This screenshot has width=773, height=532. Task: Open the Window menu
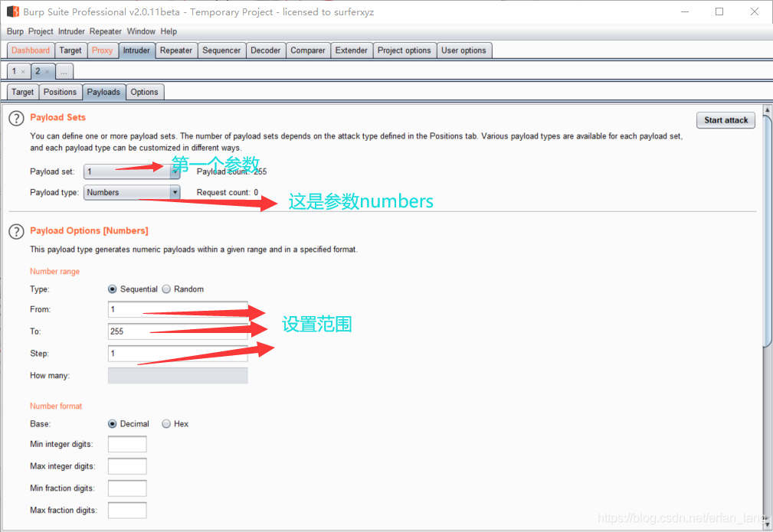point(141,31)
